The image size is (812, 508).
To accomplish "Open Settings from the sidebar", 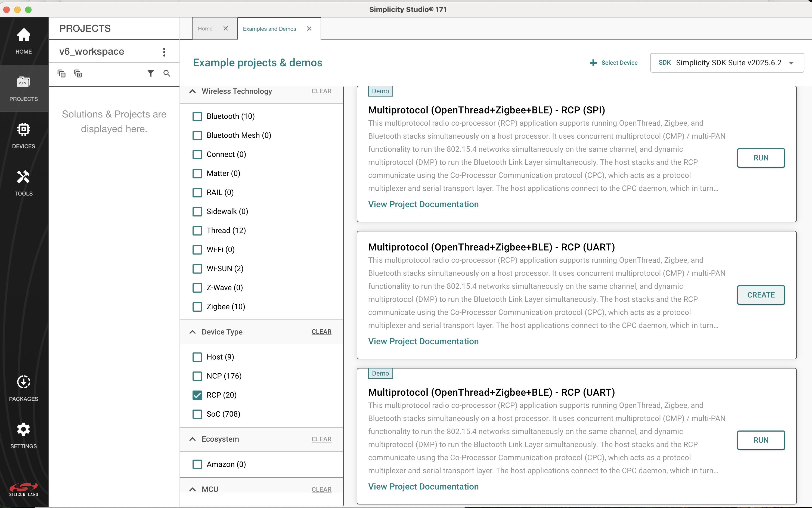I will tap(23, 435).
